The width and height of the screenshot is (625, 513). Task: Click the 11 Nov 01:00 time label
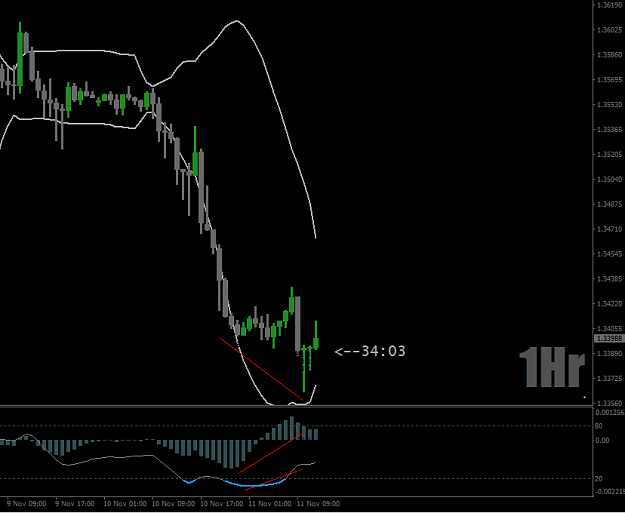tap(270, 504)
